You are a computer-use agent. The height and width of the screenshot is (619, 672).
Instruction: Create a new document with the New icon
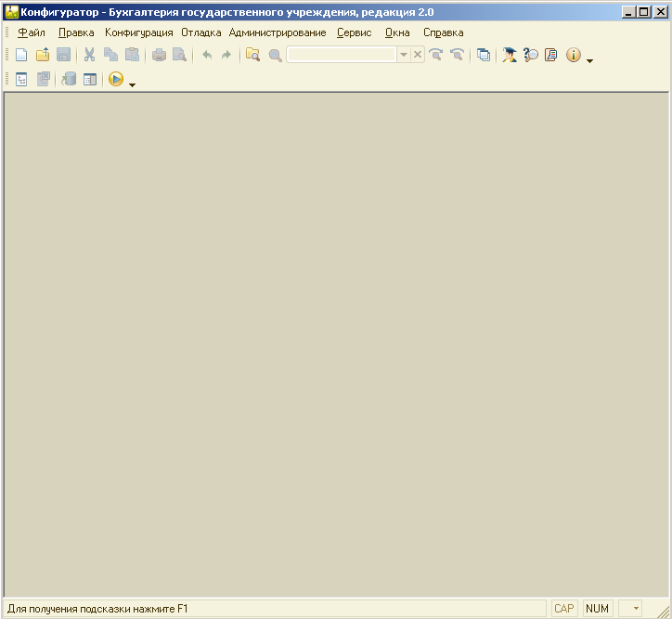(x=21, y=55)
